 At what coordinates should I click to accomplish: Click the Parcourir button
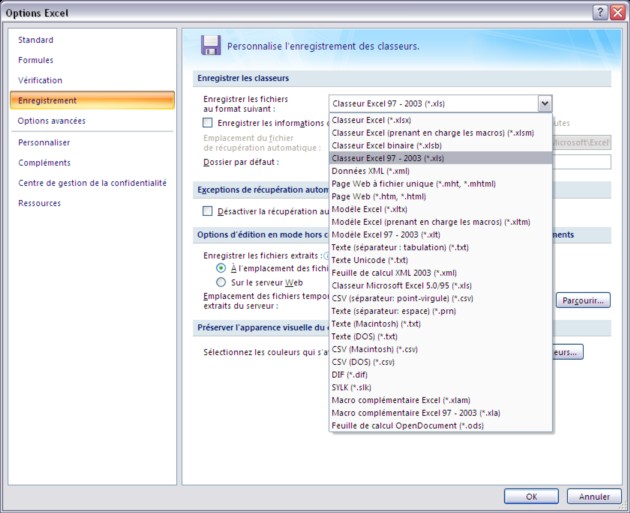(x=583, y=300)
